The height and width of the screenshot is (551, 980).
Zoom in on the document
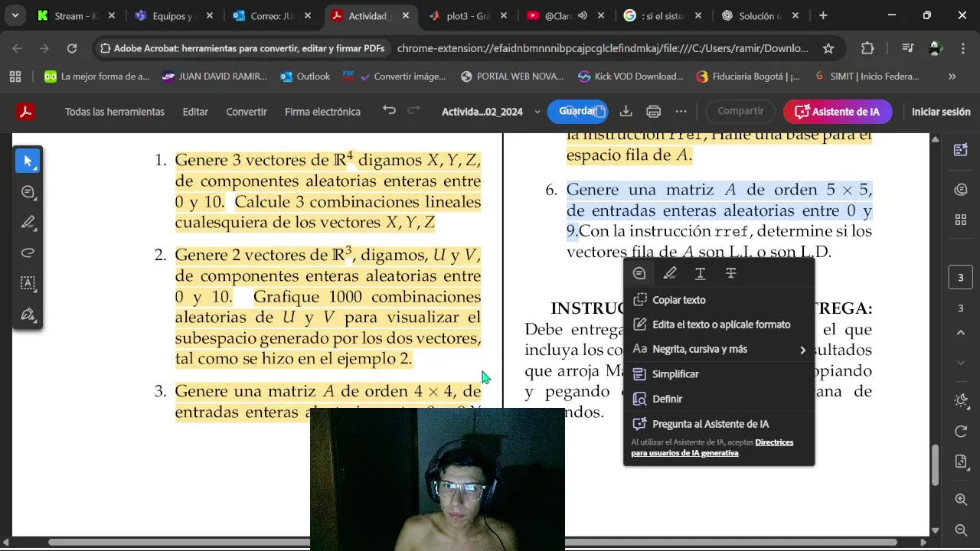pyautogui.click(x=961, y=500)
